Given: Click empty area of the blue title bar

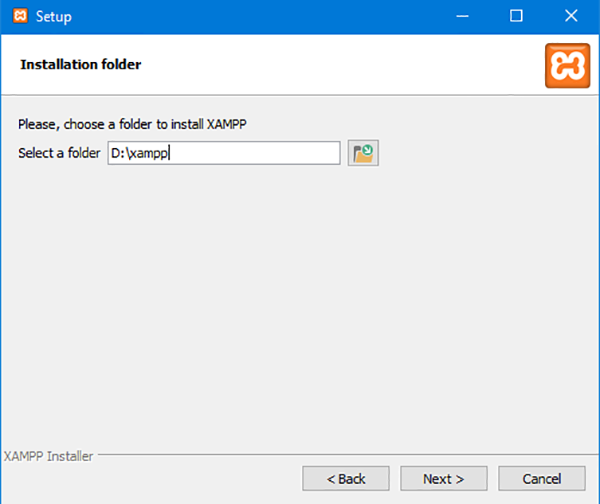Looking at the screenshot, I should pos(250,17).
